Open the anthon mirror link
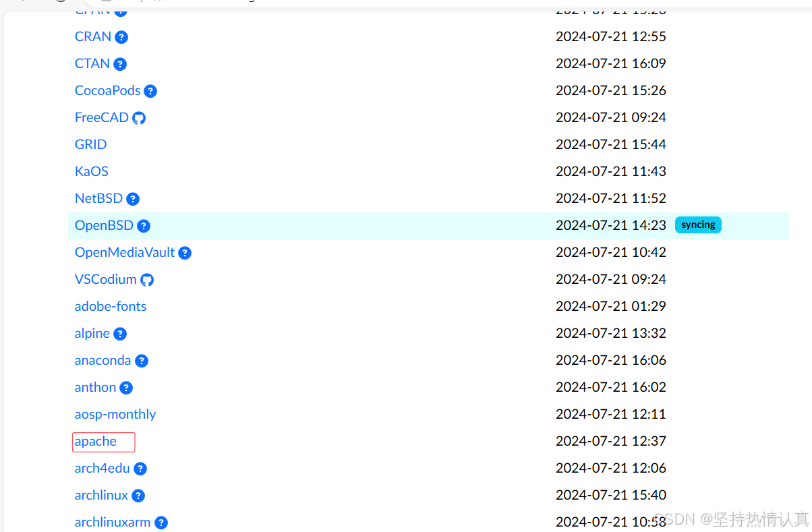The height and width of the screenshot is (532, 812). (x=96, y=387)
